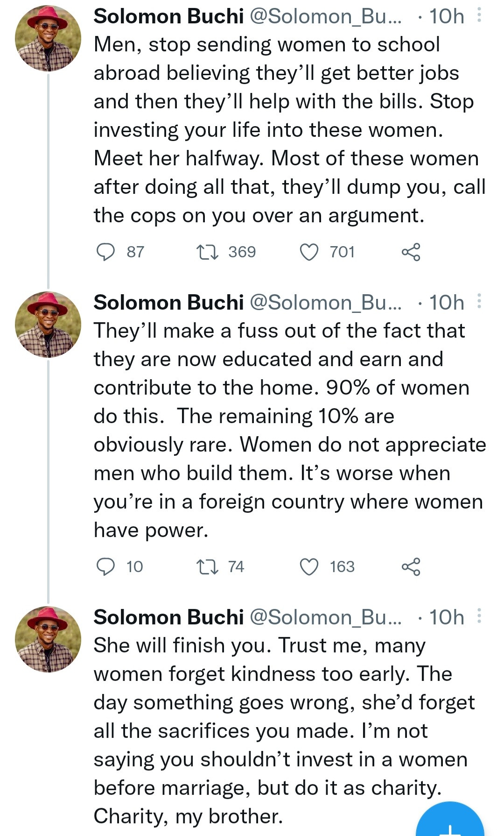This screenshot has width=504, height=836.
Task: Like the tweet with 701 likes
Action: tap(309, 252)
